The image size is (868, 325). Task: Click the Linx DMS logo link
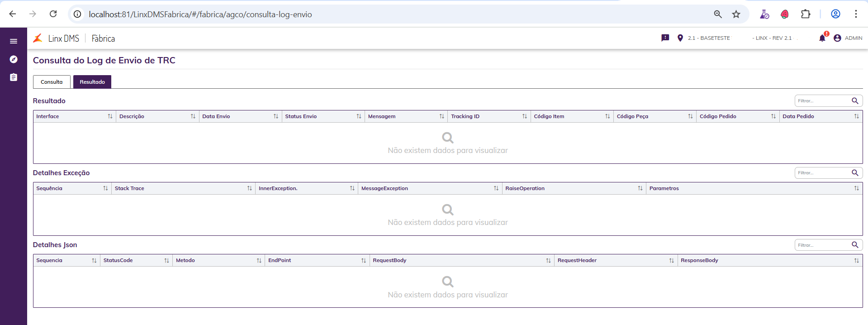[x=57, y=38]
